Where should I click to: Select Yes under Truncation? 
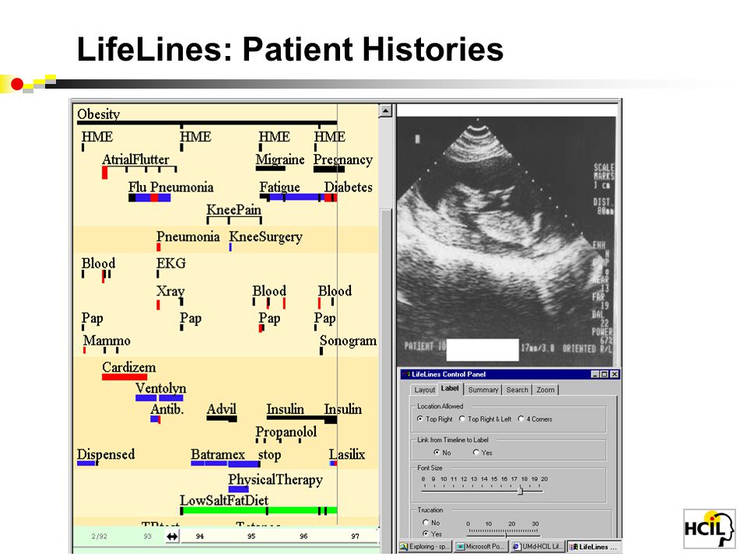click(426, 534)
